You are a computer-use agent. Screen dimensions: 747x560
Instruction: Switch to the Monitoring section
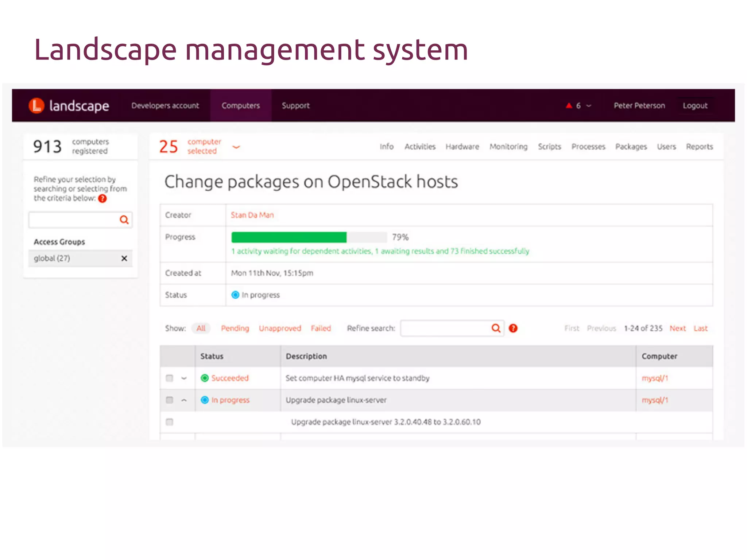(x=508, y=147)
